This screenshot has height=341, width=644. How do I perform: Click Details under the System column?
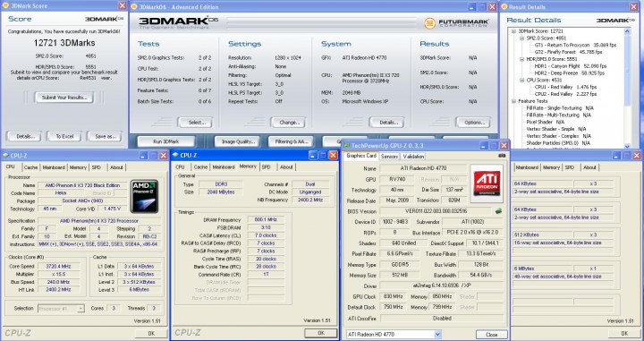point(386,123)
